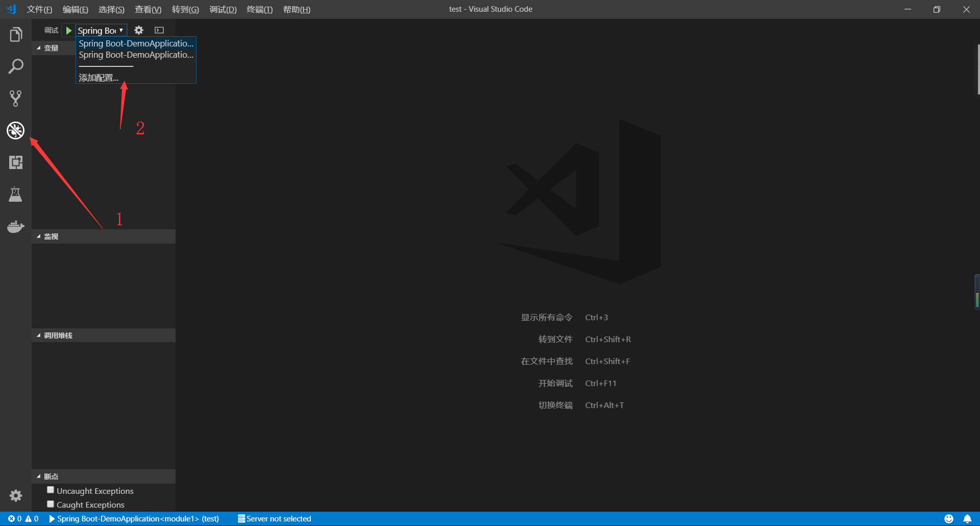The width and height of the screenshot is (980, 526).
Task: Open the Docker extension icon
Action: click(16, 227)
